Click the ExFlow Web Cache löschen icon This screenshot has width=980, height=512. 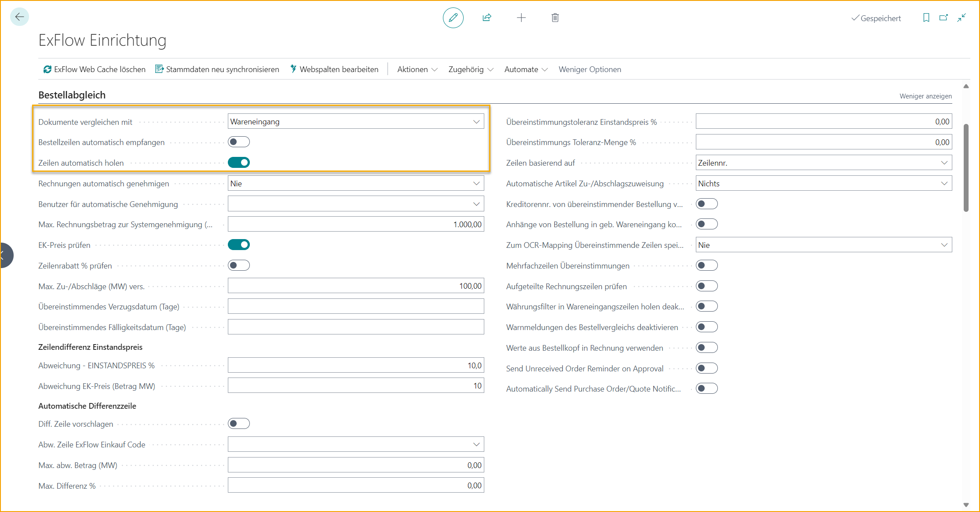click(x=47, y=69)
